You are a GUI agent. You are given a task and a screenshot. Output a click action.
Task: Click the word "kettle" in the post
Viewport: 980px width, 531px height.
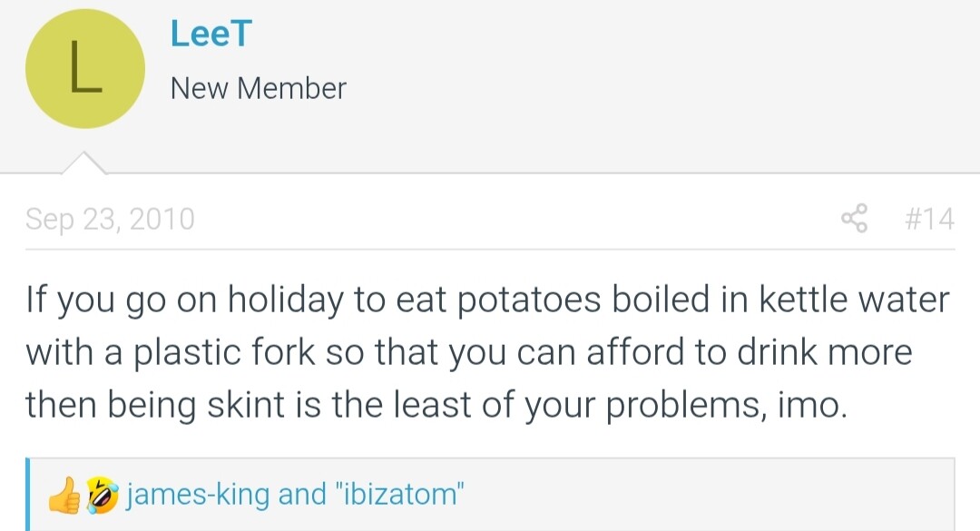803,299
